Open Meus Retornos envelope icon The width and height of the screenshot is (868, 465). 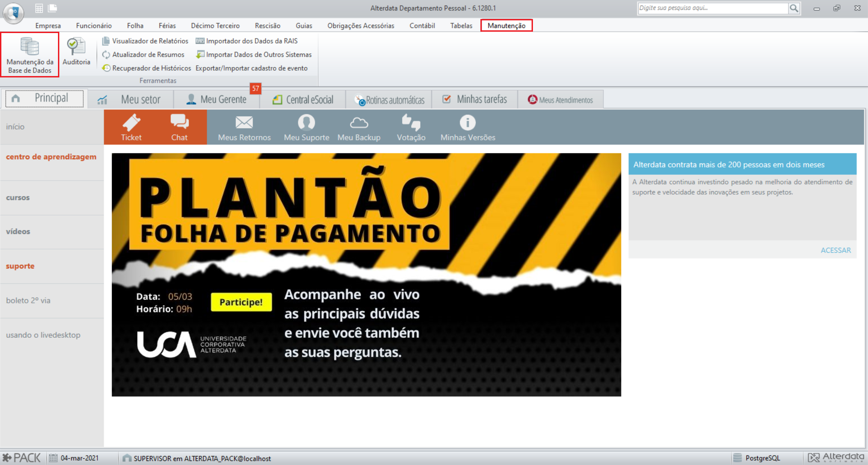244,128
